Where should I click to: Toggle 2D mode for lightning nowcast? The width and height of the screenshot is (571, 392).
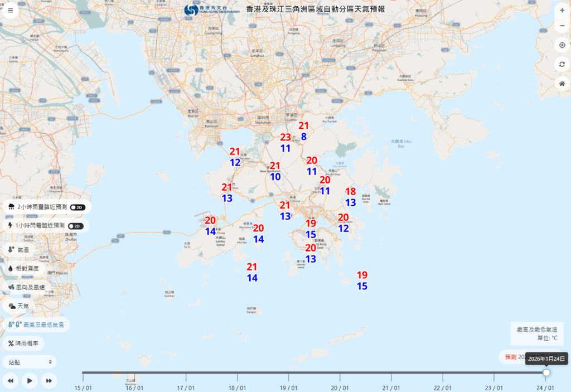[75, 225]
